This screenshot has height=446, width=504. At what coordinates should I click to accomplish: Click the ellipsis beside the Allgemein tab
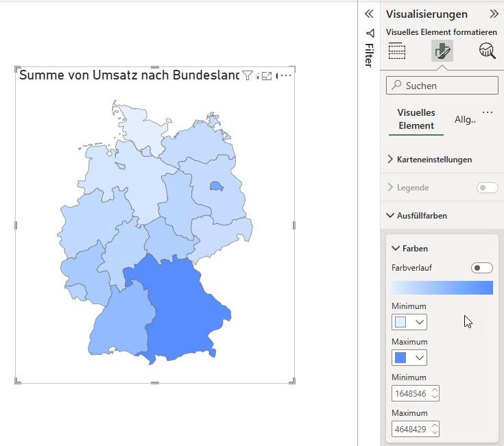(488, 112)
